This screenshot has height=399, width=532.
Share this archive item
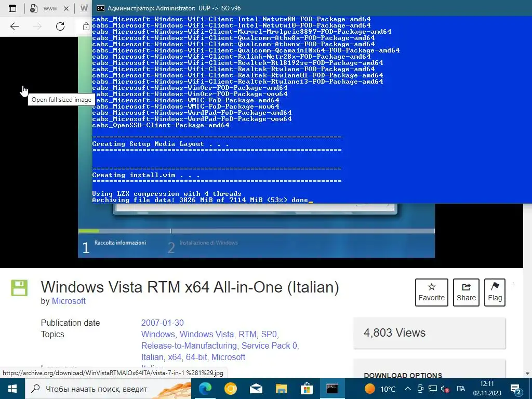[x=466, y=292]
